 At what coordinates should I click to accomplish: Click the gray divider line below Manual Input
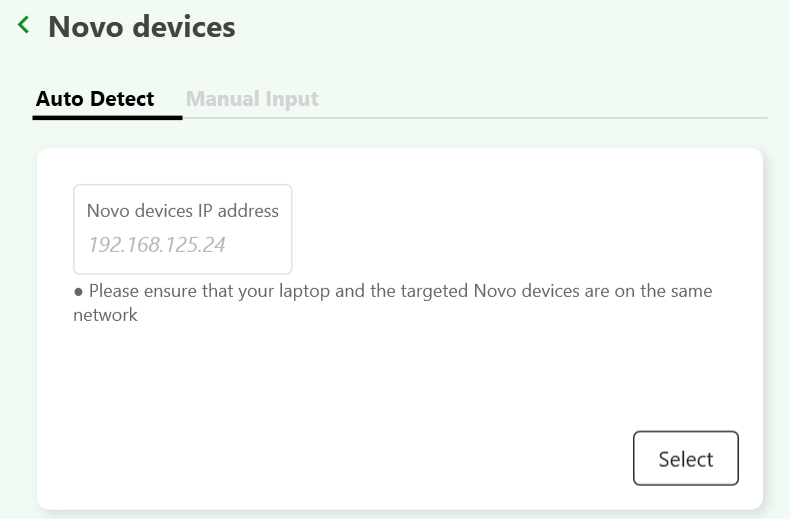475,118
